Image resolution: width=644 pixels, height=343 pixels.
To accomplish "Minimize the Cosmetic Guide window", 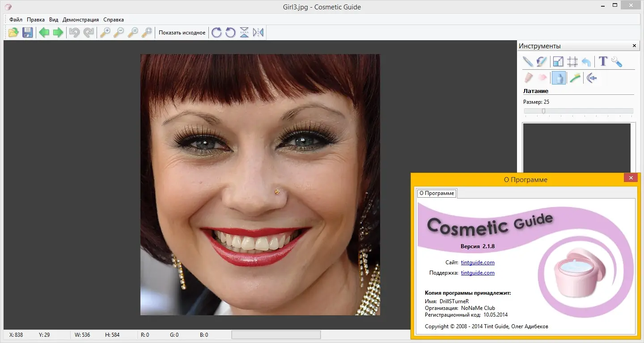I will [x=603, y=5].
